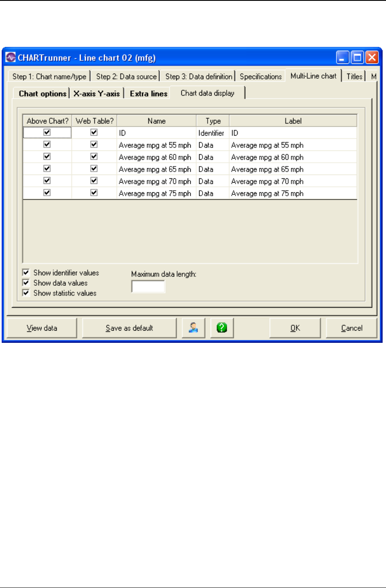Edit Label cell Average mpg at 55 mph
386x588 pixels.
pyautogui.click(x=293, y=145)
